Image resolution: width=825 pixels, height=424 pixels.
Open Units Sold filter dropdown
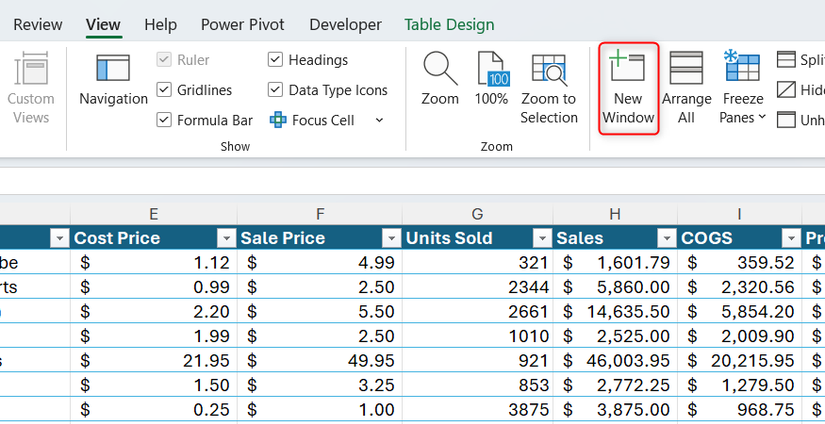tap(542, 239)
